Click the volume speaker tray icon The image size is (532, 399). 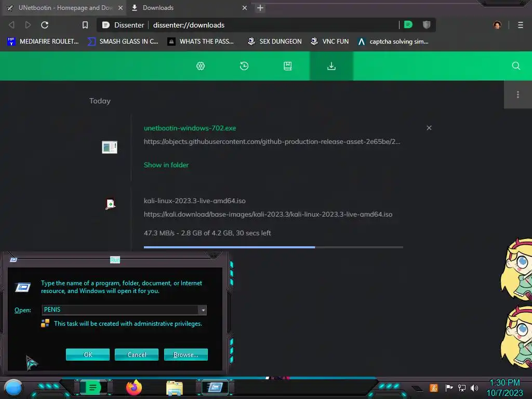474,388
